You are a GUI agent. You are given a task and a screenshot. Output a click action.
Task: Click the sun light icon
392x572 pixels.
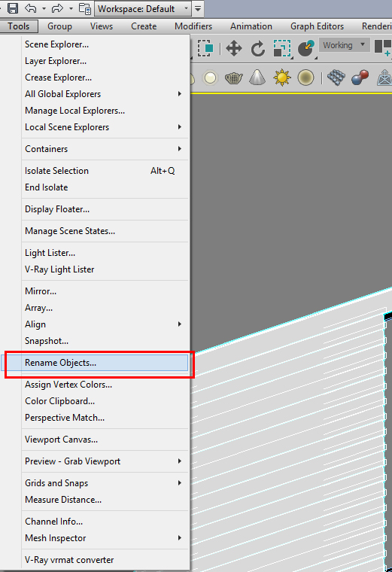[282, 78]
